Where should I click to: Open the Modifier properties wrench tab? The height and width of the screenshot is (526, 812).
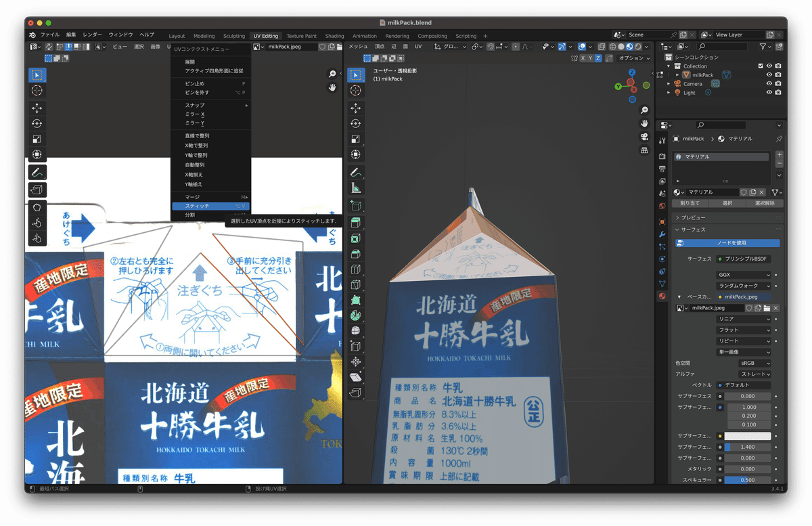[662, 234]
